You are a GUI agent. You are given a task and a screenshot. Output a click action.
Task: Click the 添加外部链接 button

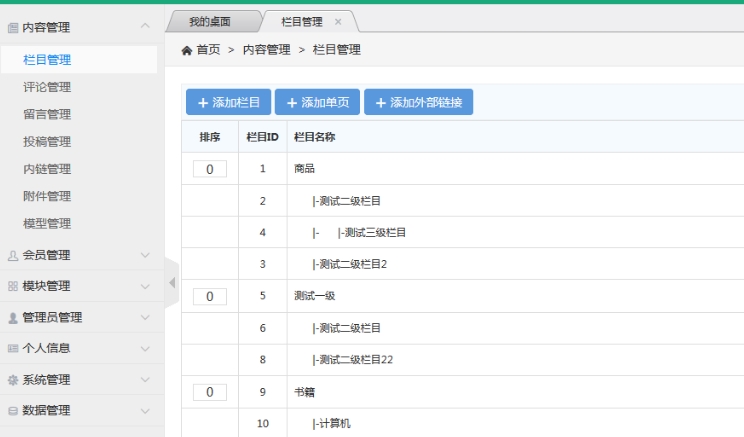(418, 102)
